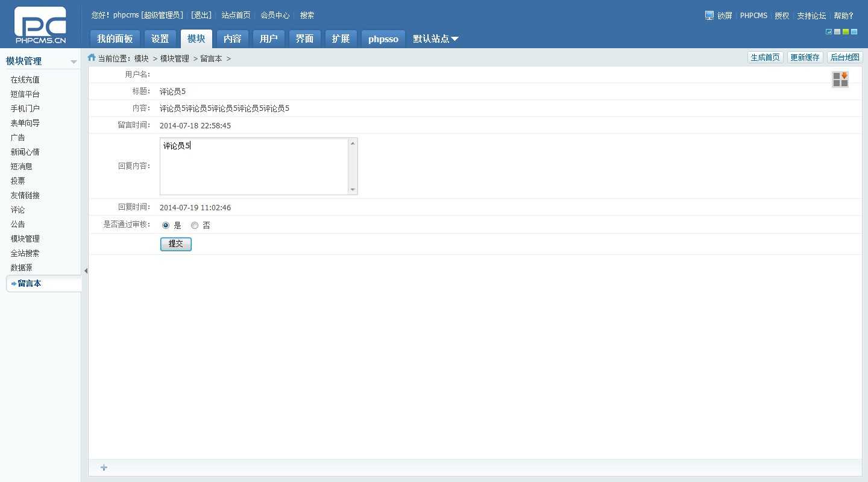Open 手机门户 in the sidebar

(25, 108)
